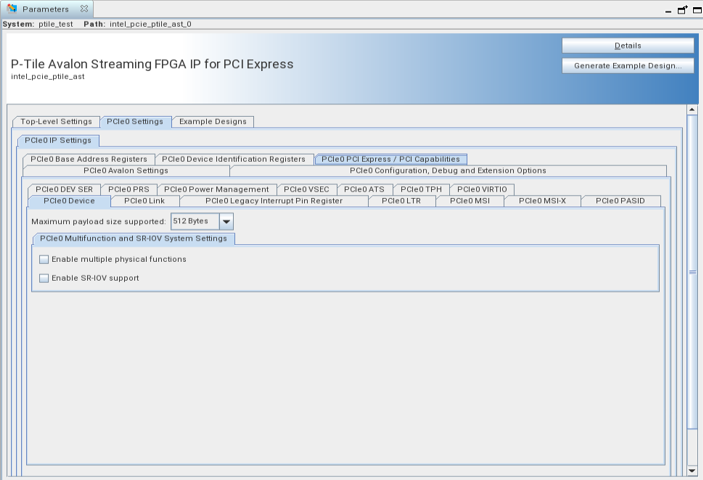
Task: Select the PCIe0 Settings tab
Action: (x=135, y=121)
